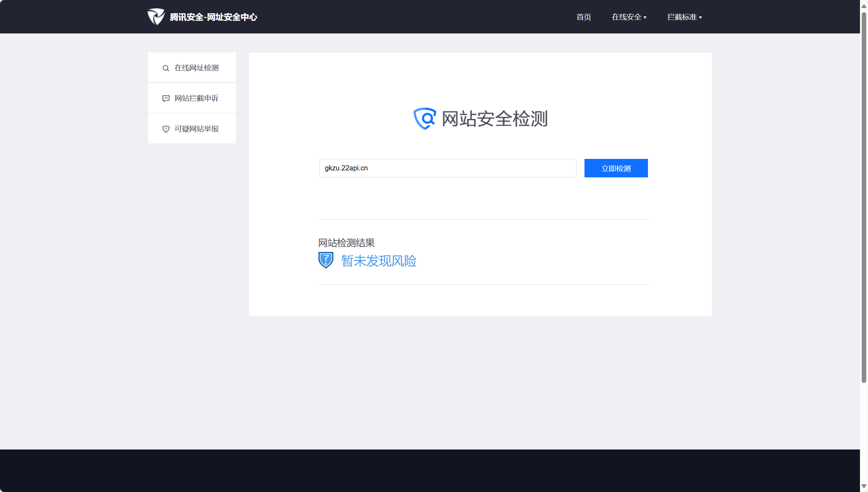Click the vertical scrollbar thumb
This screenshot has width=868, height=492.
click(864, 197)
